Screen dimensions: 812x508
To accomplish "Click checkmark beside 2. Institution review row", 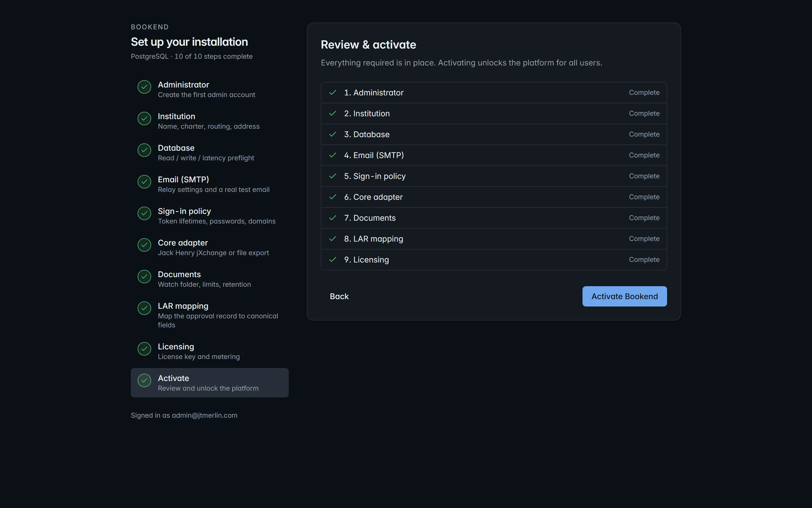I will tap(332, 113).
